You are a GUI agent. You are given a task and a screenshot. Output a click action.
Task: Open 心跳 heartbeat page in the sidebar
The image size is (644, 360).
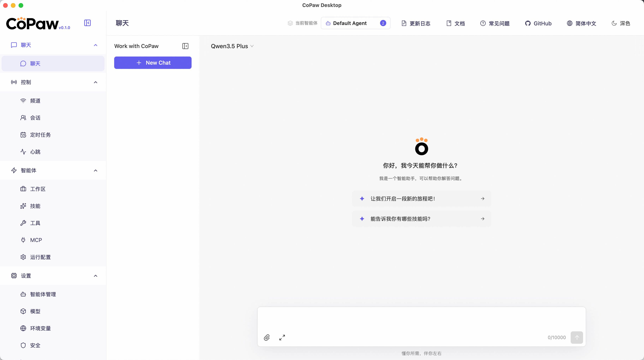point(35,152)
